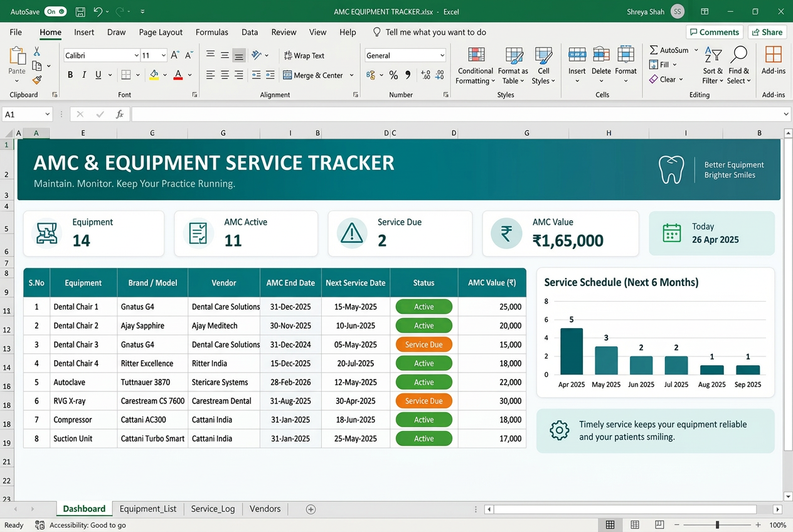Screen dimensions: 793x532
Task: Click the Percent Style icon
Action: click(393, 75)
